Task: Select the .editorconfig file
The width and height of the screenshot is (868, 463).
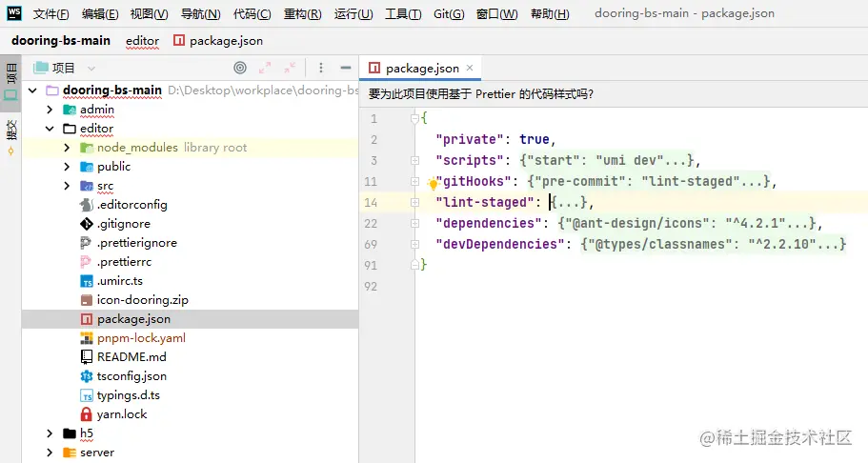Action: [x=124, y=205]
